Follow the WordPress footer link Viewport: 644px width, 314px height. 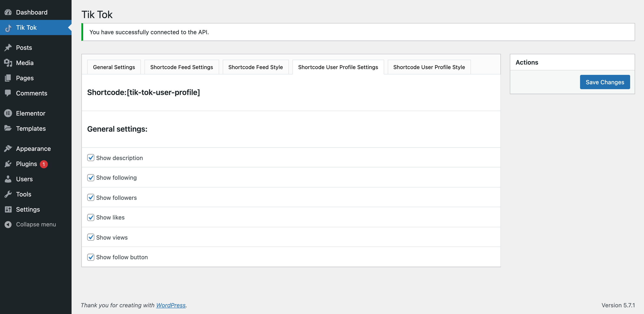click(x=171, y=305)
